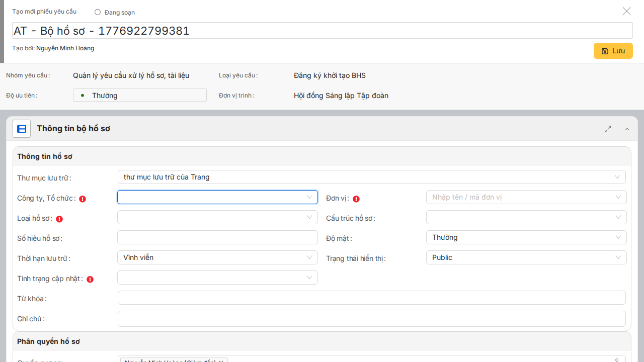644x362 pixels.
Task: Click the Số hiệu hồ sơ input field
Action: point(217,237)
